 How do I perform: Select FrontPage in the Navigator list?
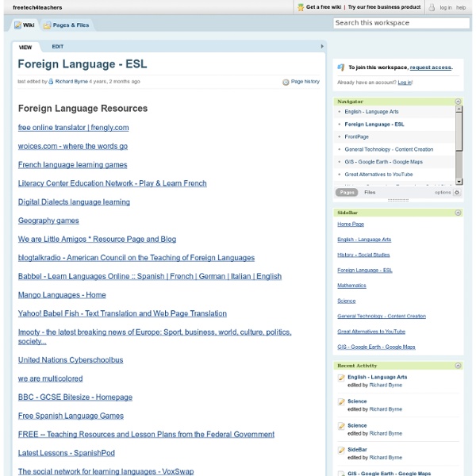356,137
